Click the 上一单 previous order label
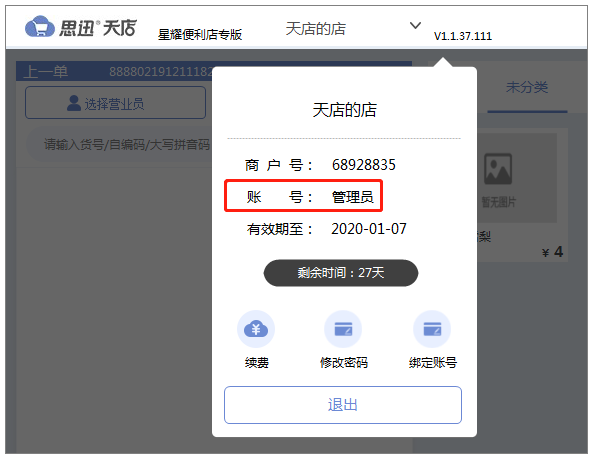The height and width of the screenshot is (467, 604). coord(45,72)
